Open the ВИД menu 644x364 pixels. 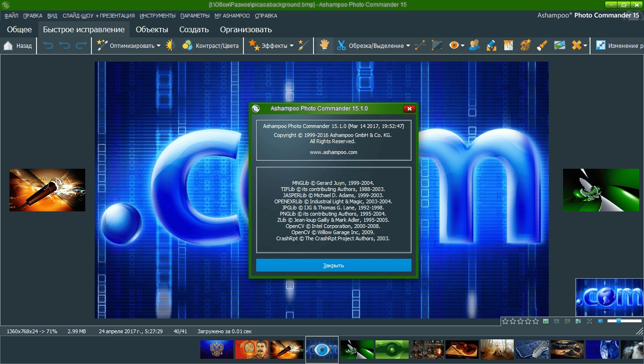52,16
